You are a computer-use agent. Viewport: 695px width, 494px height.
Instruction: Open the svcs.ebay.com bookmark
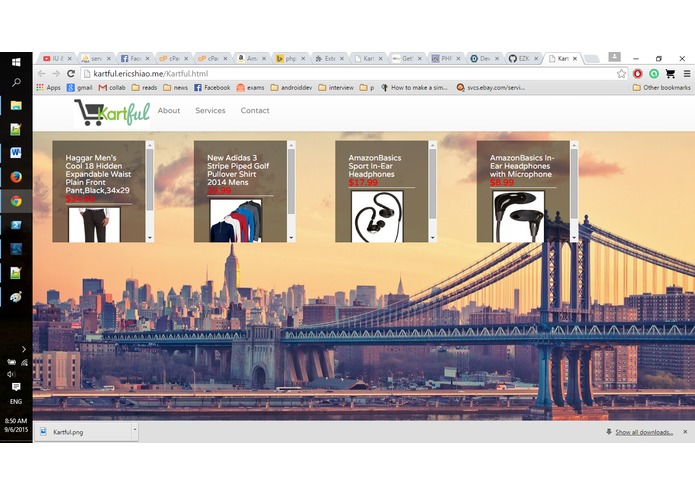click(491, 88)
